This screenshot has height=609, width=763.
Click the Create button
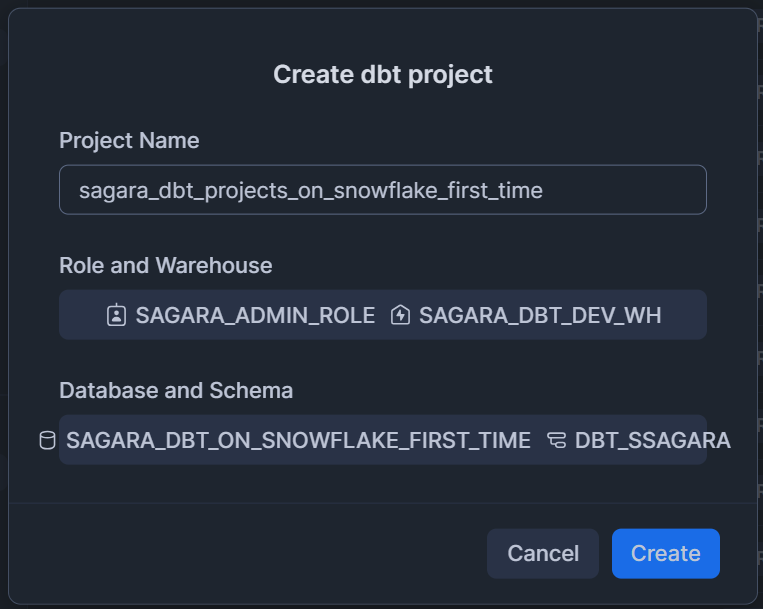click(x=665, y=554)
